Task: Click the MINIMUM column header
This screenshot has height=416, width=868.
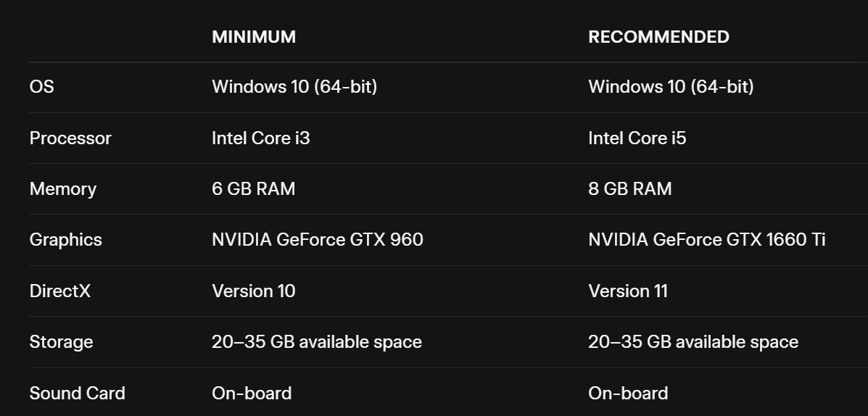Action: pos(254,37)
